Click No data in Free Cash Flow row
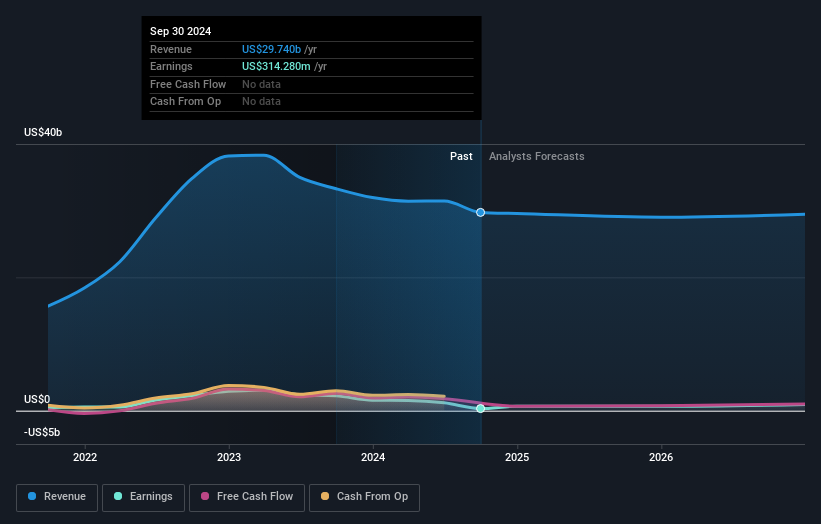This screenshot has width=821, height=524. pyautogui.click(x=261, y=84)
